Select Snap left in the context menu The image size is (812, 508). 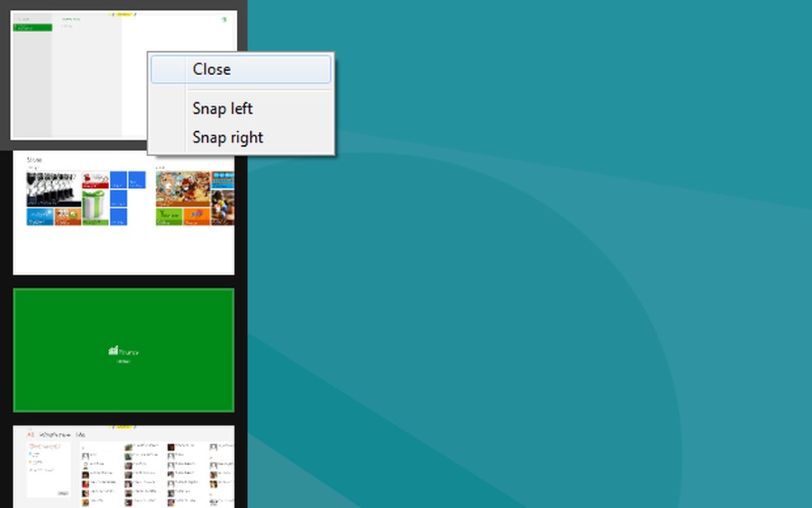pyautogui.click(x=222, y=108)
